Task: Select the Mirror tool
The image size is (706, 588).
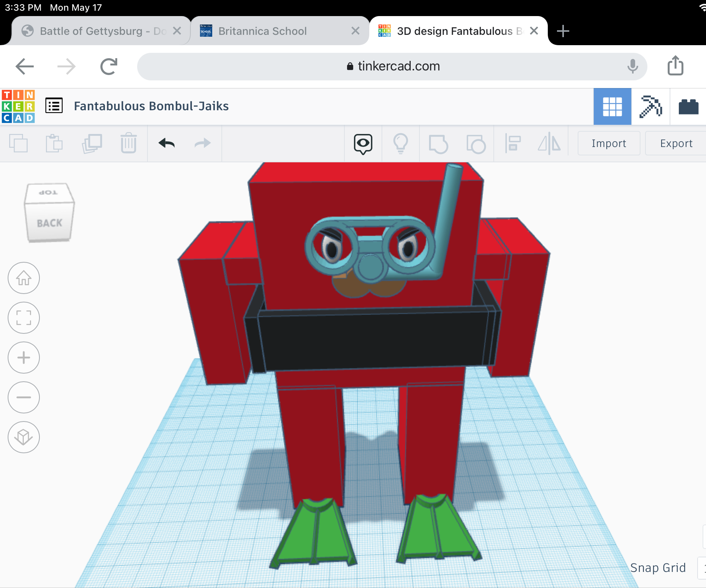Action: click(549, 143)
